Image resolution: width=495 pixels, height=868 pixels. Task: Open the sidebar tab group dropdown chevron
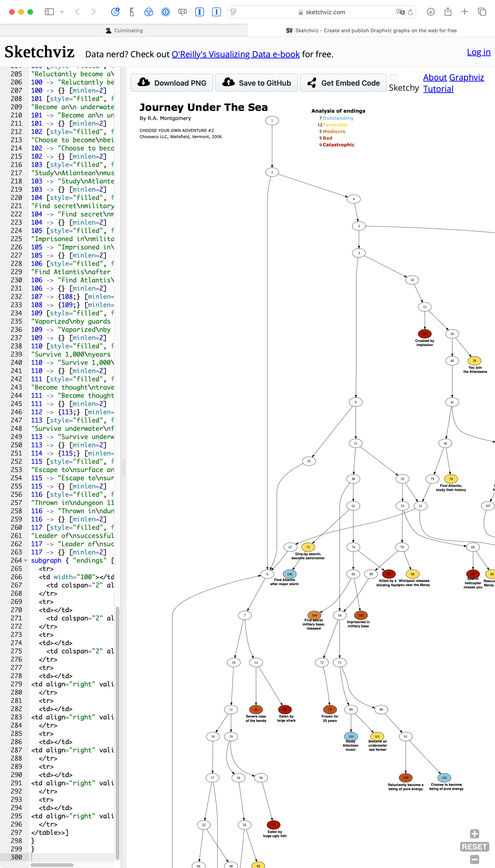click(x=62, y=12)
